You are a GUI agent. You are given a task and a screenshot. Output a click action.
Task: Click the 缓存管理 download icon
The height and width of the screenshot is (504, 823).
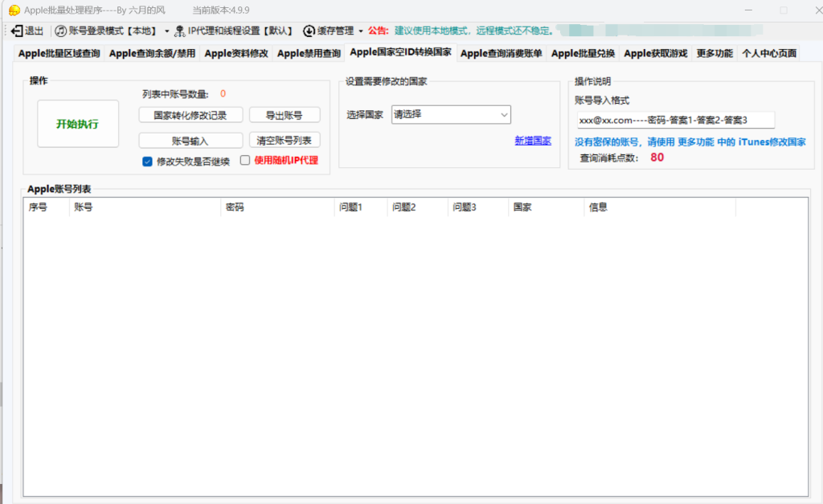tap(309, 31)
